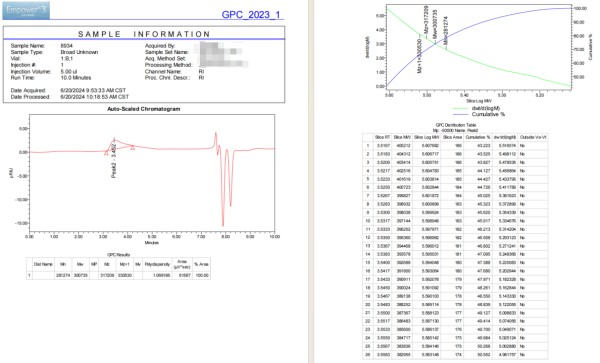Click the Channel Name label
600x363 pixels.
tap(163, 72)
